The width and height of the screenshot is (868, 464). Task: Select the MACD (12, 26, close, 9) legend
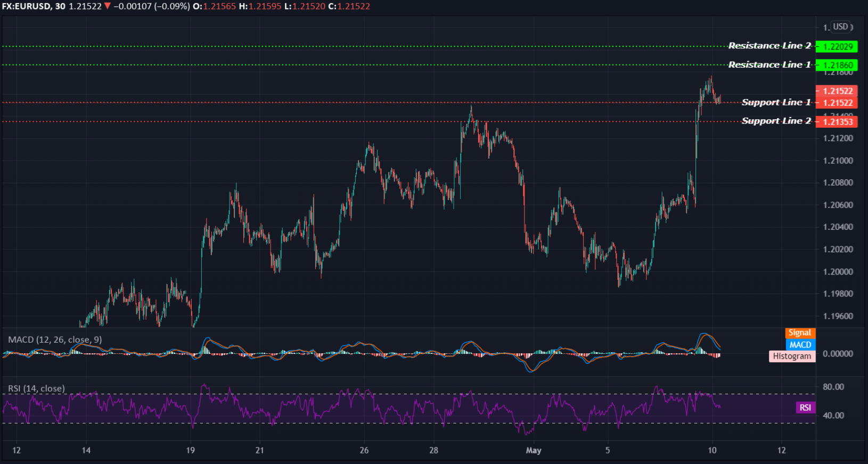(x=55, y=339)
